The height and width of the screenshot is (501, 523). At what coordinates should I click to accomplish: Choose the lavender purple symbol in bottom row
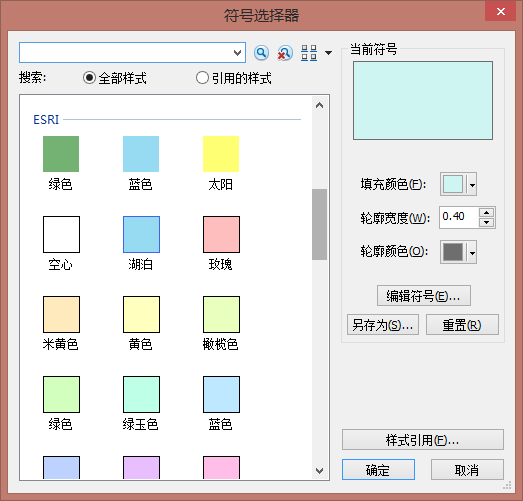click(141, 468)
